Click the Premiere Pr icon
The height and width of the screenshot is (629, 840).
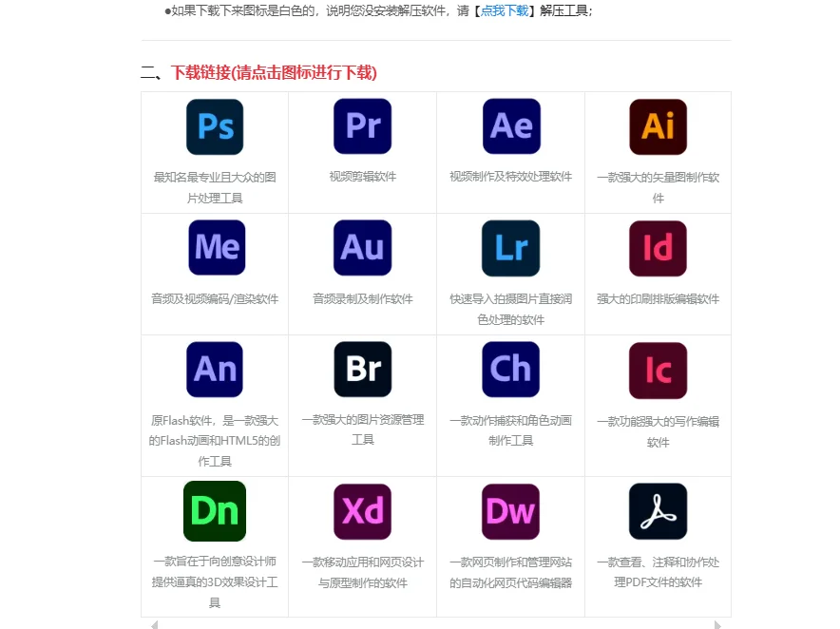(x=362, y=125)
